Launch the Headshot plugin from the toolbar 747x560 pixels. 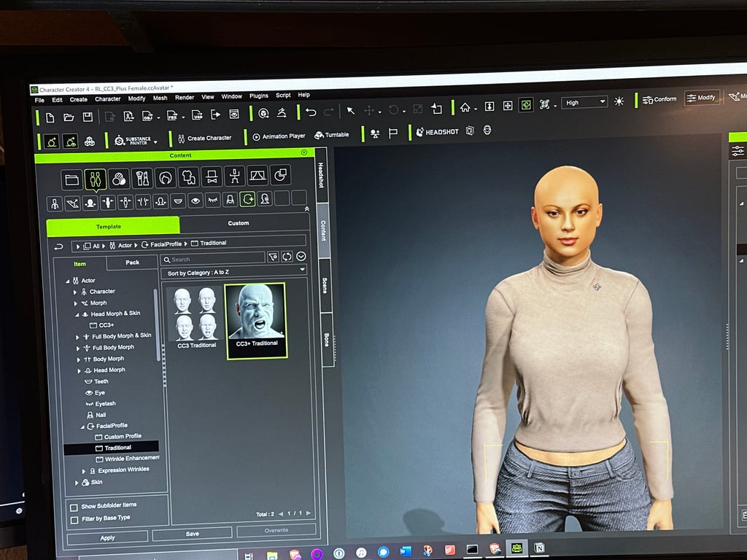click(438, 132)
